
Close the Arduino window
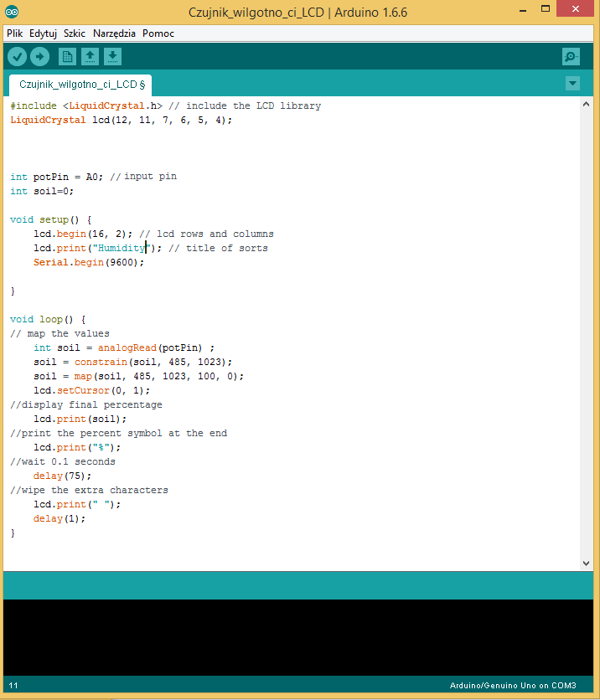(x=576, y=9)
